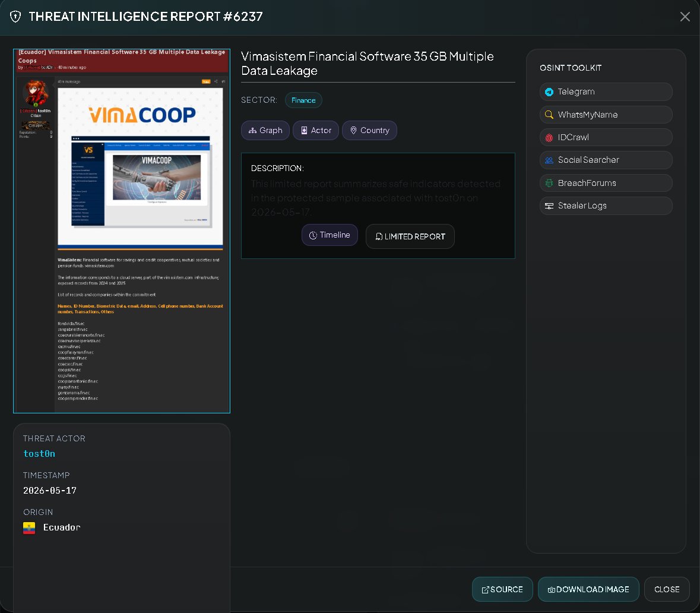This screenshot has height=613, width=700.
Task: Click the OSINT TOOLKIT heading
Action: [571, 68]
